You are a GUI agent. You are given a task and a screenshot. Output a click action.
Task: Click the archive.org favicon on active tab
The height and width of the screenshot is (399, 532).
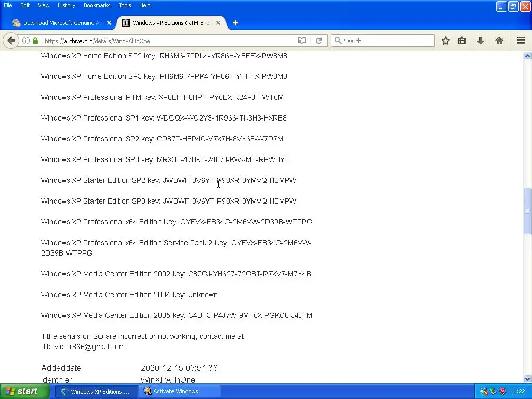click(x=126, y=23)
